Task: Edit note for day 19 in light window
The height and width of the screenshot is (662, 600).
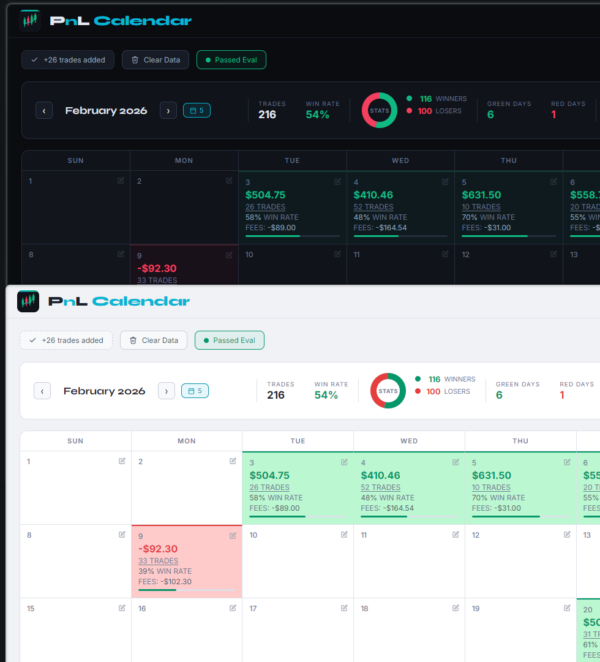Action: [567, 608]
